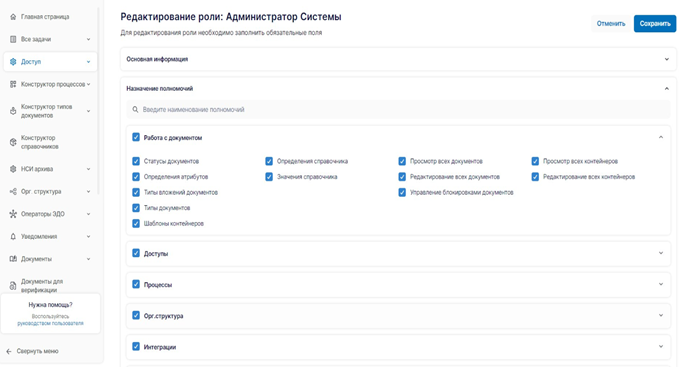Viewport: 680px width, 367px height.
Task: Click the Отменить button
Action: click(x=611, y=24)
